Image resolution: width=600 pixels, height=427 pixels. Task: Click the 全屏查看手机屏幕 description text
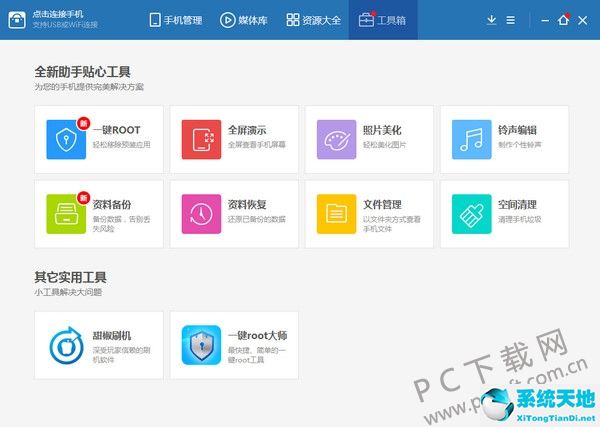257,145
